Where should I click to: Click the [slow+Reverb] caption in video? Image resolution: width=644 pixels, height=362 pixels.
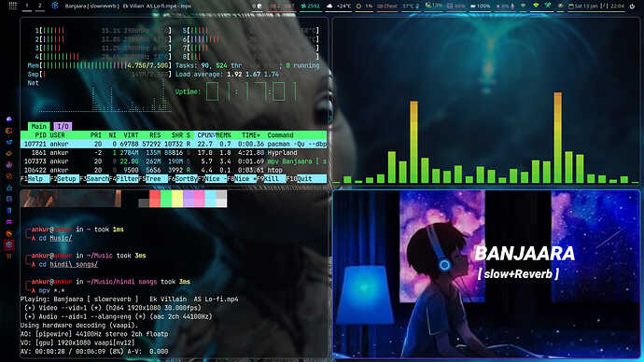click(518, 273)
